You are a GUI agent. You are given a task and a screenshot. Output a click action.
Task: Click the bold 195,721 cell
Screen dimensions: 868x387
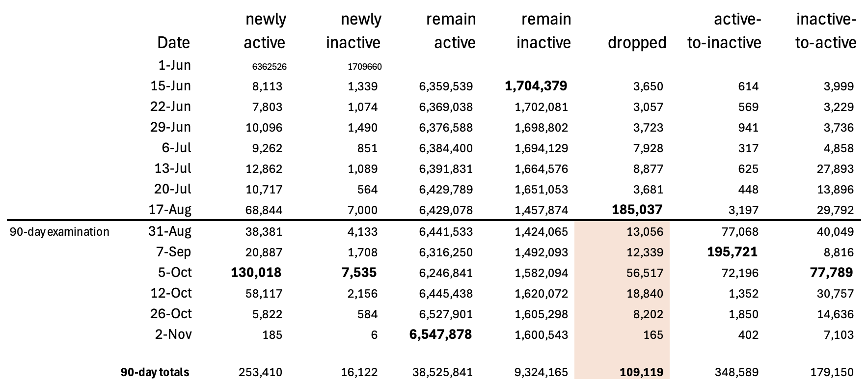tap(732, 252)
